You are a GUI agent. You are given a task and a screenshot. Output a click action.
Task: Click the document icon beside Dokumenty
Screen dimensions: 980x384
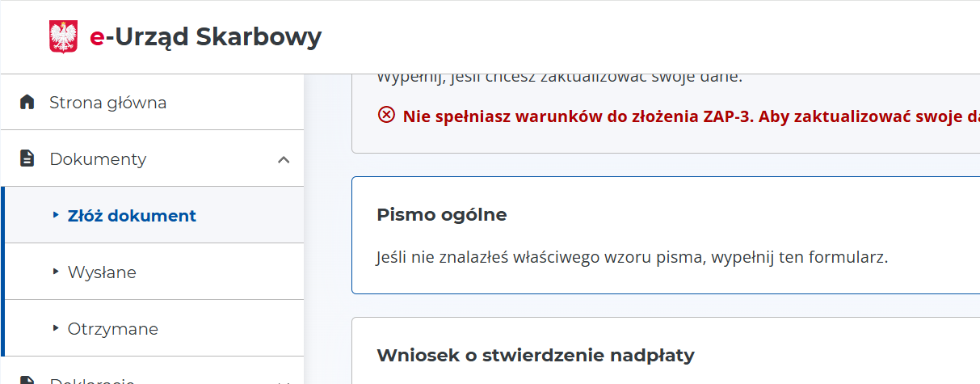(27, 159)
